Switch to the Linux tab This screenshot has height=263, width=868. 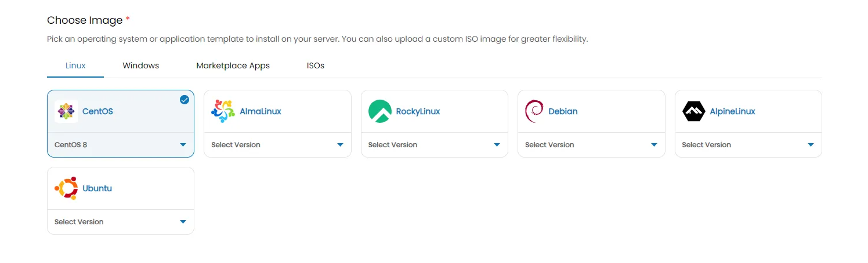[75, 65]
